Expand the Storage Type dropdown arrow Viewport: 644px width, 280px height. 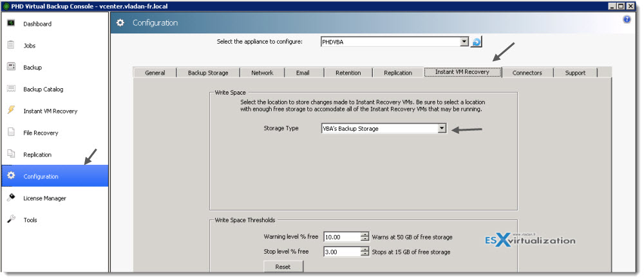442,128
